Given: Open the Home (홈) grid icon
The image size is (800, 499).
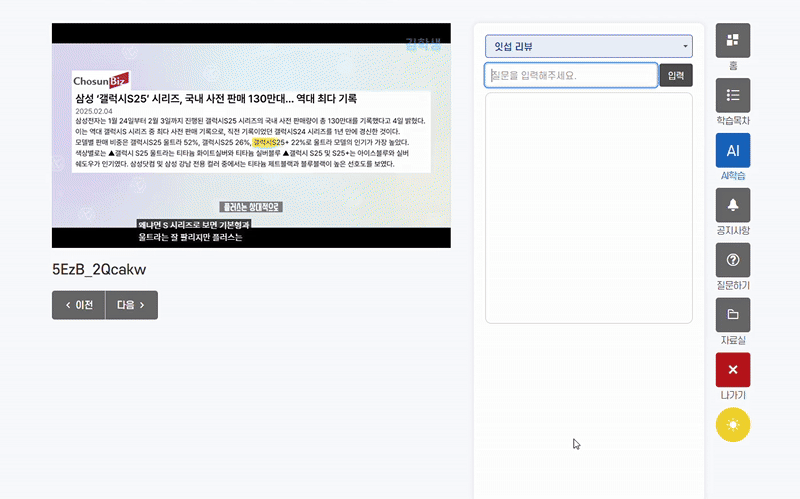Looking at the screenshot, I should [x=733, y=40].
